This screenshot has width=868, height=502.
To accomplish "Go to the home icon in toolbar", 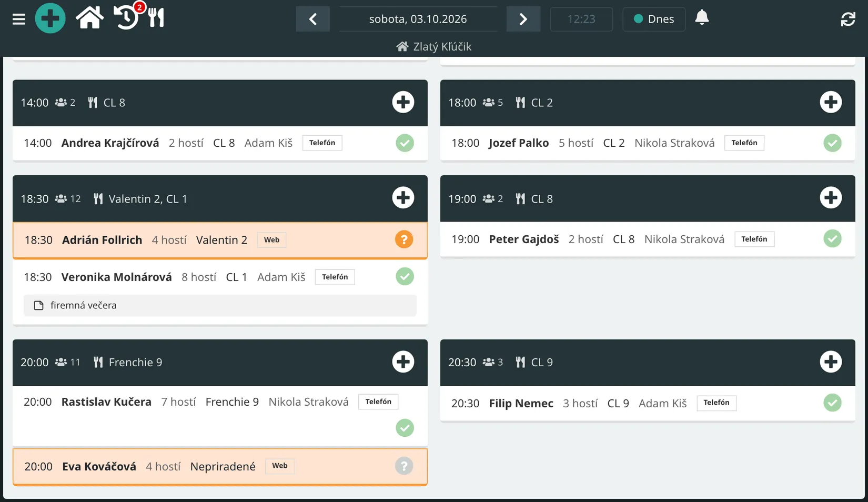I will point(90,18).
